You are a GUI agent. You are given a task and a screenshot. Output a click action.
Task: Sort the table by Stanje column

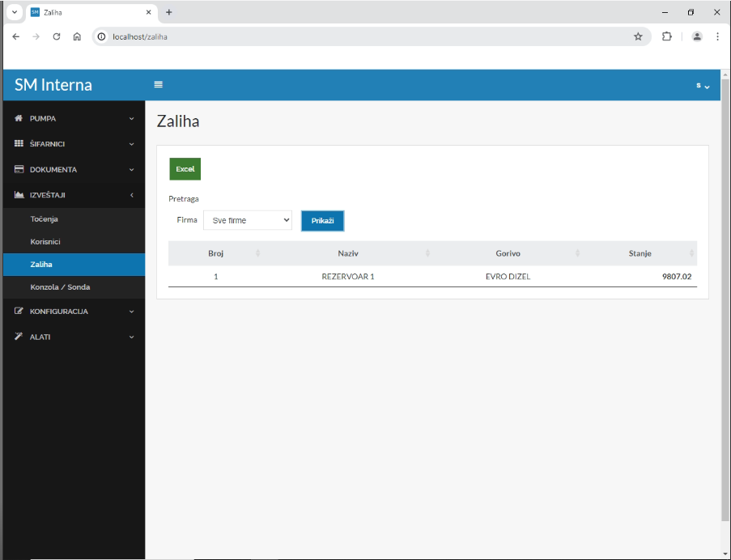tap(640, 253)
